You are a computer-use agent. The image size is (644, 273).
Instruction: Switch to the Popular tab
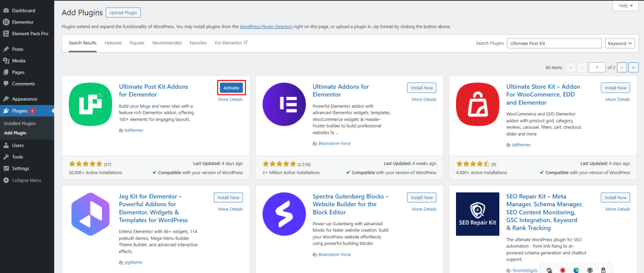pyautogui.click(x=136, y=43)
